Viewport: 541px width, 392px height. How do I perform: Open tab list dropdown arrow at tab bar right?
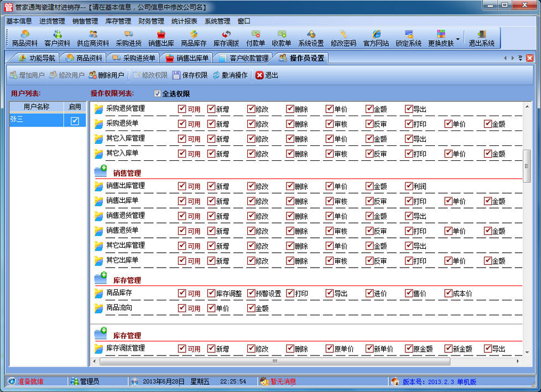pyautogui.click(x=520, y=58)
